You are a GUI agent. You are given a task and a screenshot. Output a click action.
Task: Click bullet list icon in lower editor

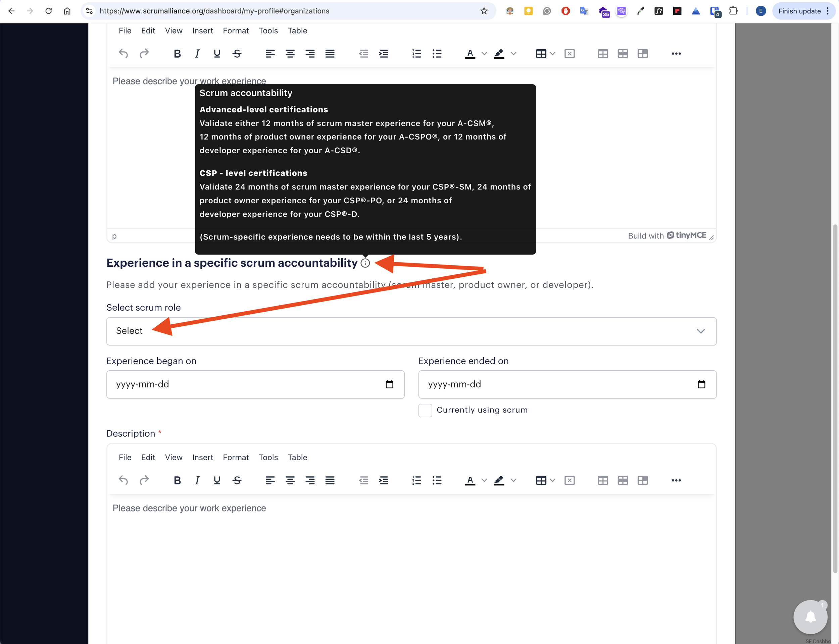pyautogui.click(x=437, y=480)
